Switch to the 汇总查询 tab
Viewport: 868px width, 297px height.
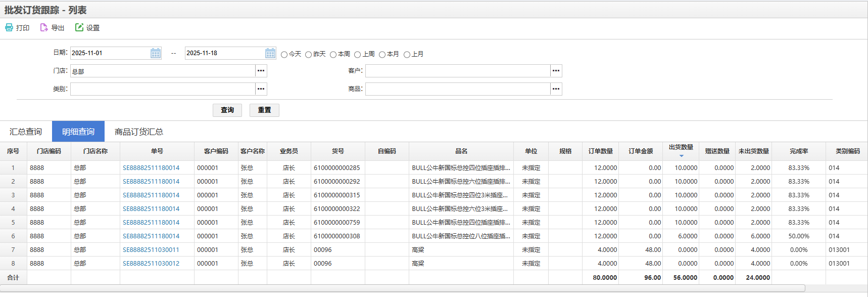point(26,132)
